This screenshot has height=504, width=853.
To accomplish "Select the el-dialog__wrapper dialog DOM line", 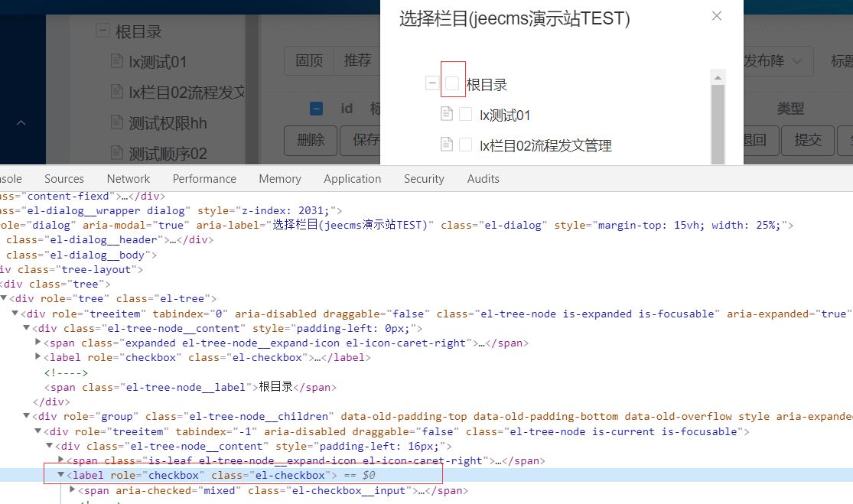I will (171, 210).
